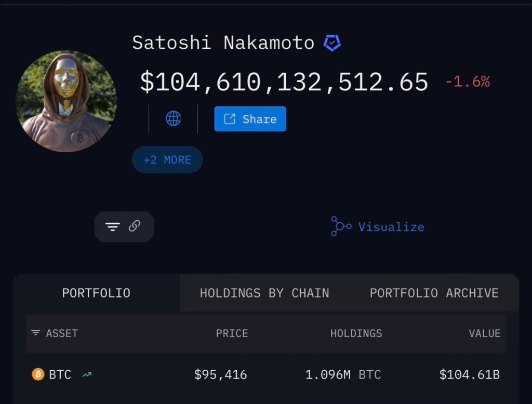Click the -1.6% change percentage
The image size is (532, 404).
pyautogui.click(x=467, y=82)
